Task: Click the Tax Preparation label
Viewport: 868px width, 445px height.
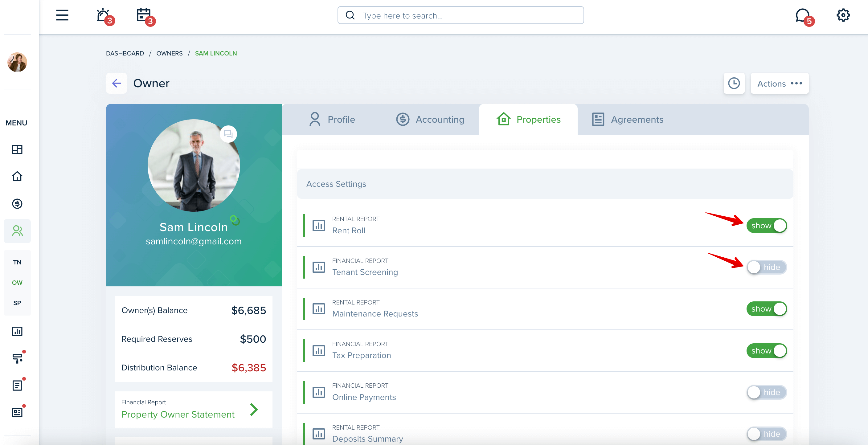Action: pyautogui.click(x=362, y=355)
